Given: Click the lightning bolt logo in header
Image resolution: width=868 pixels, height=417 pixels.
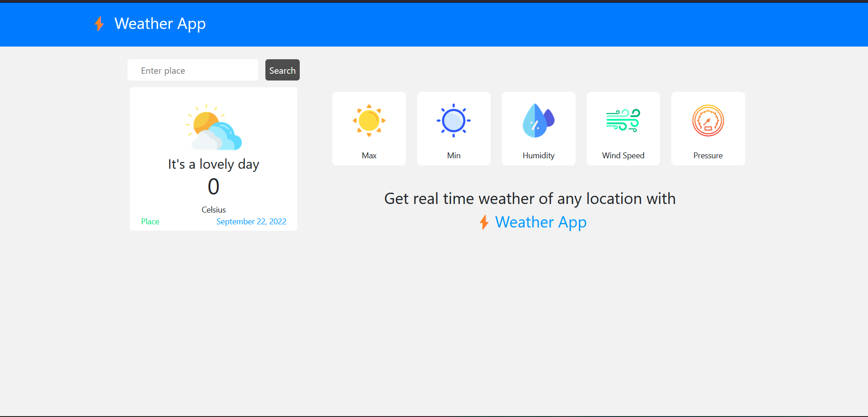Looking at the screenshot, I should [99, 24].
